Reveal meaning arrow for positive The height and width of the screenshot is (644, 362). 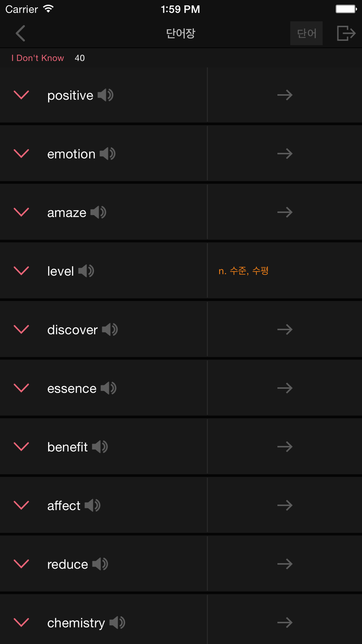click(x=285, y=95)
